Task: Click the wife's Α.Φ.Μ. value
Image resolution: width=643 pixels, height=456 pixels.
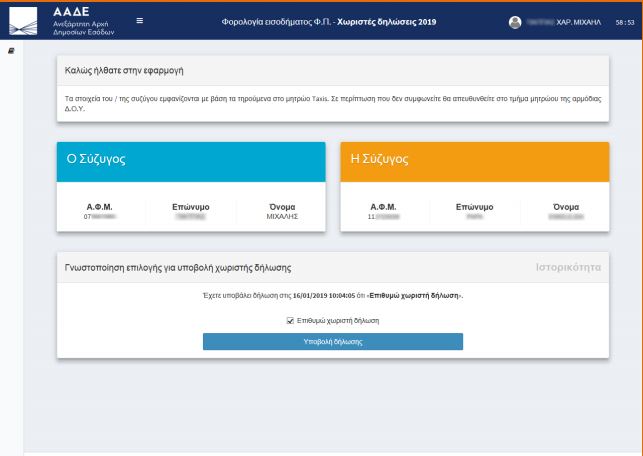Action: (x=386, y=215)
